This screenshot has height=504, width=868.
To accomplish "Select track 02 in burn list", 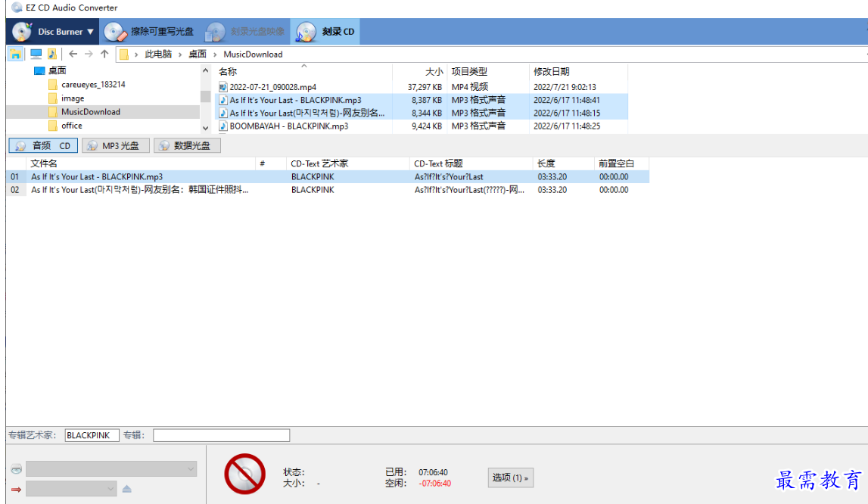I will [x=328, y=190].
